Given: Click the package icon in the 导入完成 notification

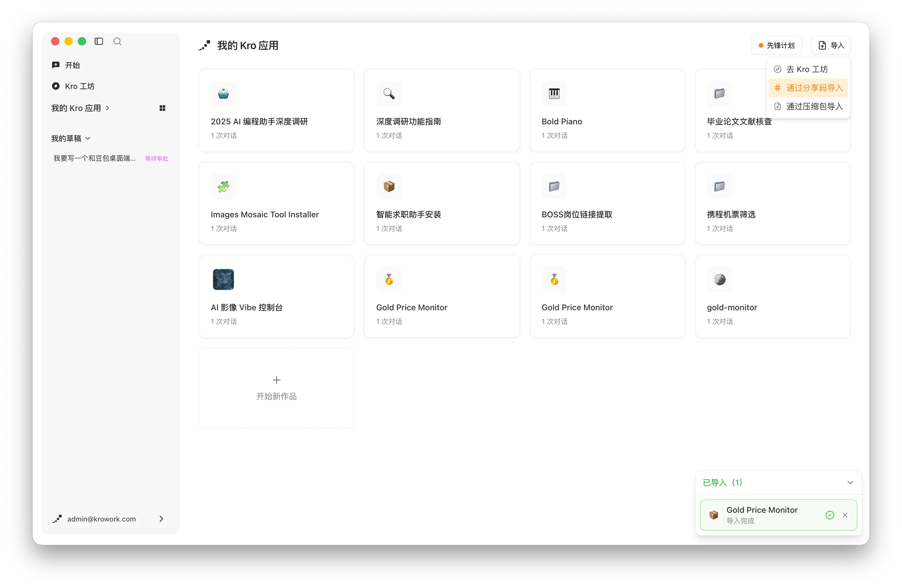Looking at the screenshot, I should tap(714, 515).
